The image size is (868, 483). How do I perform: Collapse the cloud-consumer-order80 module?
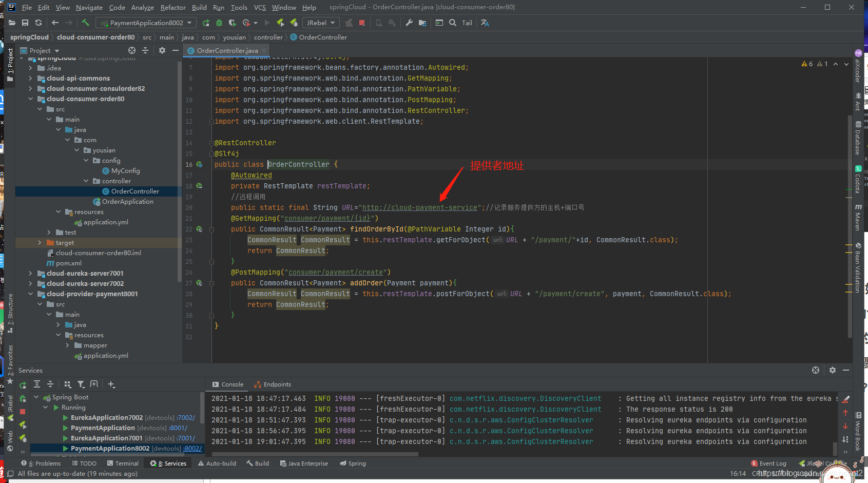click(30, 99)
